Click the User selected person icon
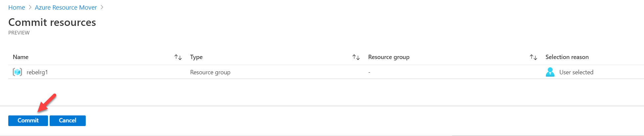Viewport: 644px width, 136px height. (550, 72)
